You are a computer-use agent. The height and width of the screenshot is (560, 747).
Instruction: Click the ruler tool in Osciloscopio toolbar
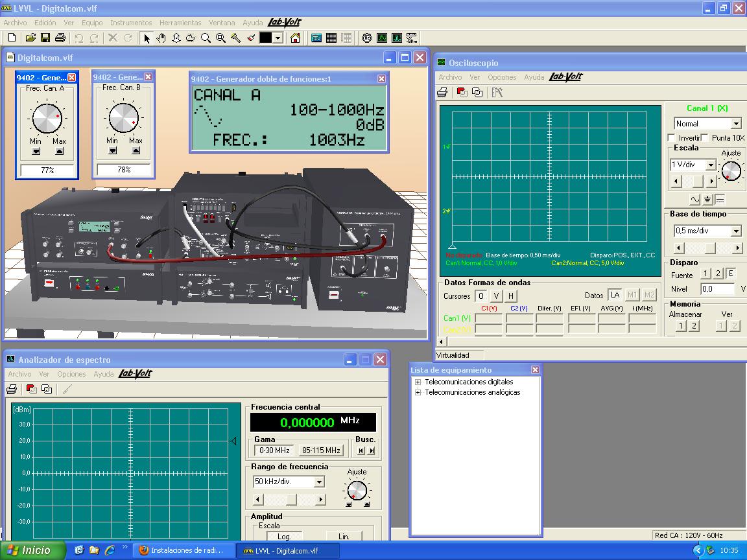pos(497,93)
